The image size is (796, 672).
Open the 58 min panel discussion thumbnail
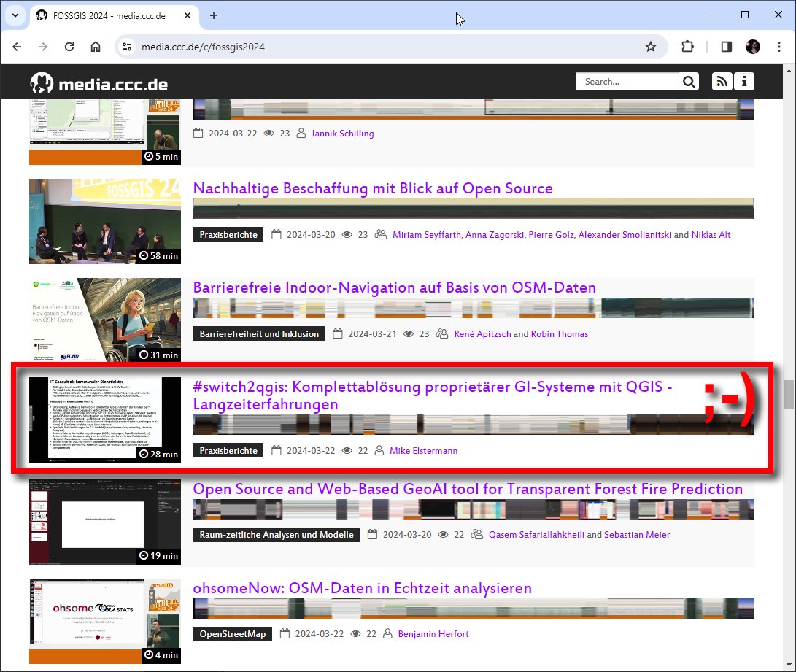pyautogui.click(x=105, y=221)
